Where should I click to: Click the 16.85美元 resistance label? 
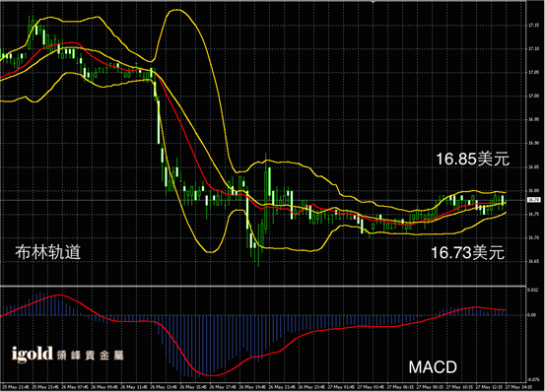pyautogui.click(x=472, y=159)
